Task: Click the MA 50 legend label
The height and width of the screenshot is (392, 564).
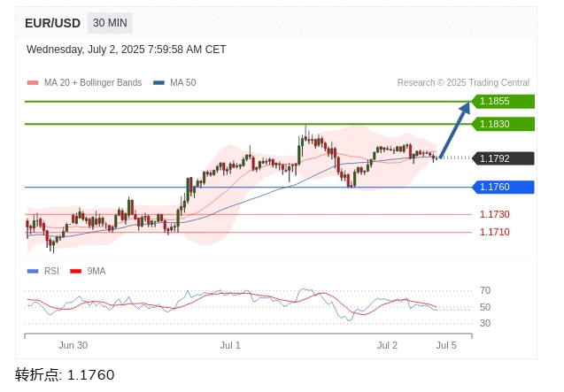Action: 183,82
